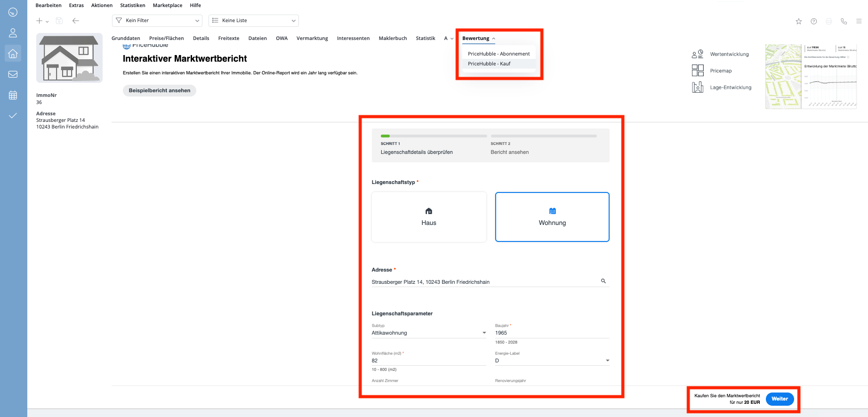Click the Baujahr input field

552,333
